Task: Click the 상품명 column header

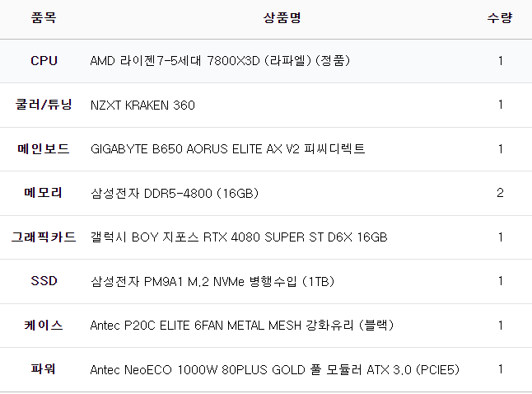Action: [x=274, y=17]
